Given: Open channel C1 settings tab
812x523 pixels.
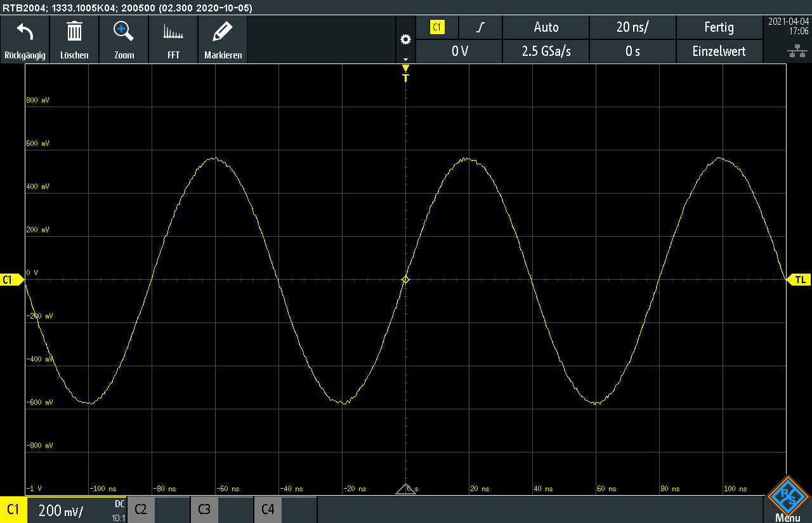Looking at the screenshot, I should click(13, 509).
